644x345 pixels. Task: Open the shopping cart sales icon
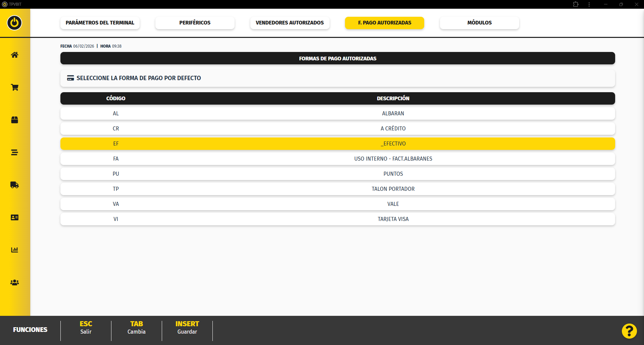[x=14, y=88]
